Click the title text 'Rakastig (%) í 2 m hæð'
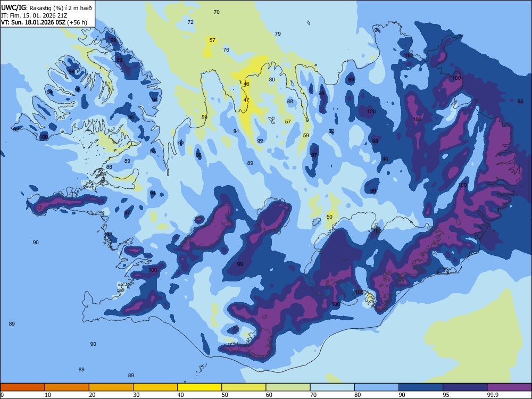 point(61,8)
